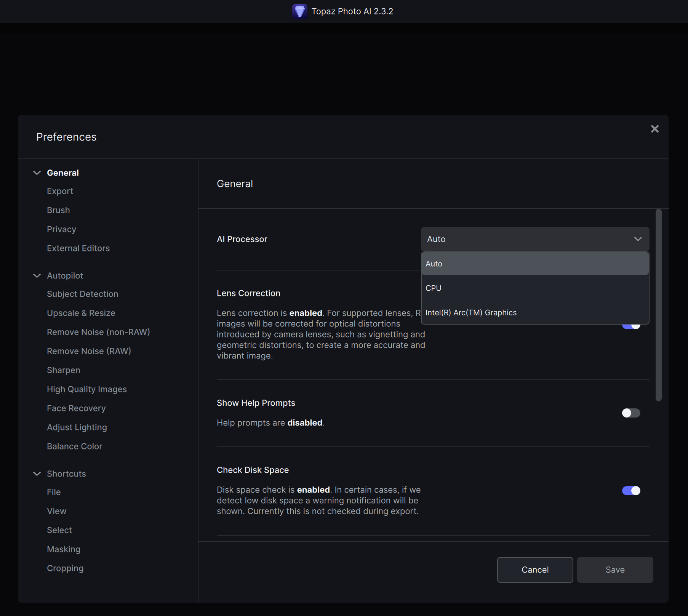
Task: Open Masking shortcuts page
Action: pos(64,549)
